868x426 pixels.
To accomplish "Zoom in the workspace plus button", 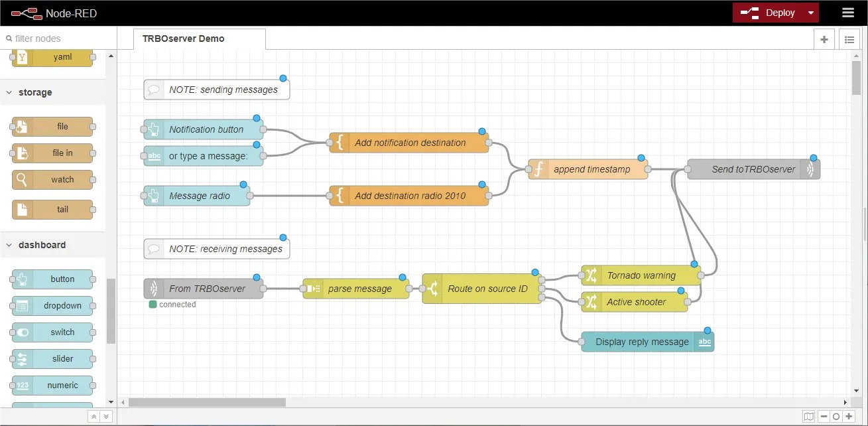I will (849, 417).
